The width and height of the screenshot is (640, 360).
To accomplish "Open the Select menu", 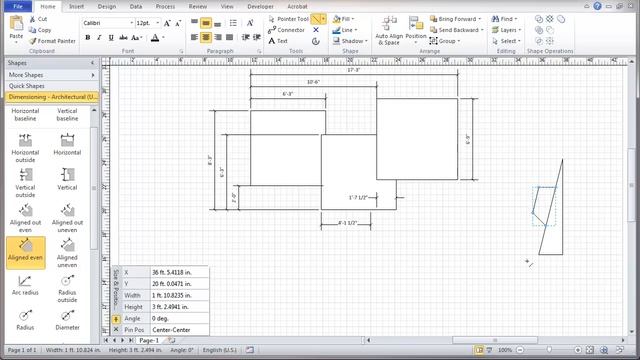I will tap(506, 41).
